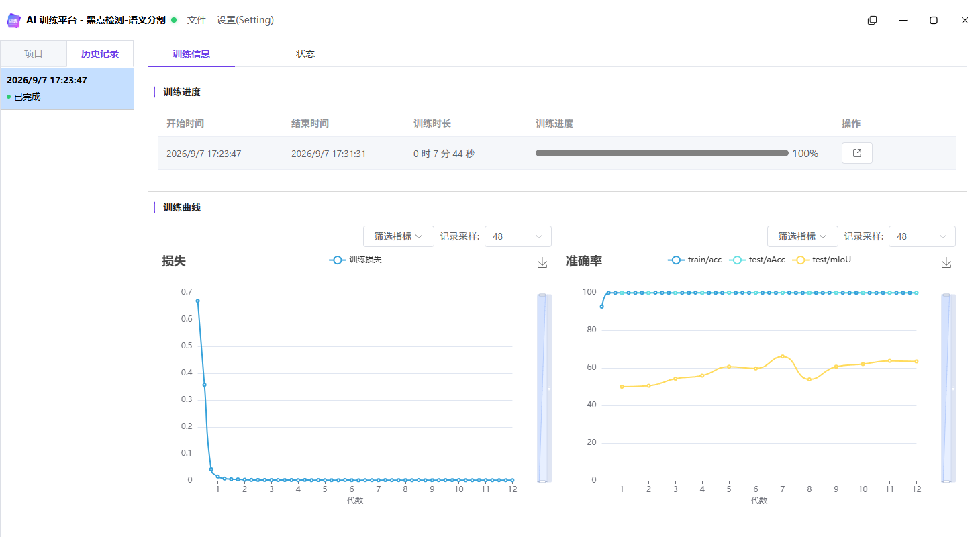
Task: Click the first loss data point at 0.67
Action: click(x=197, y=301)
